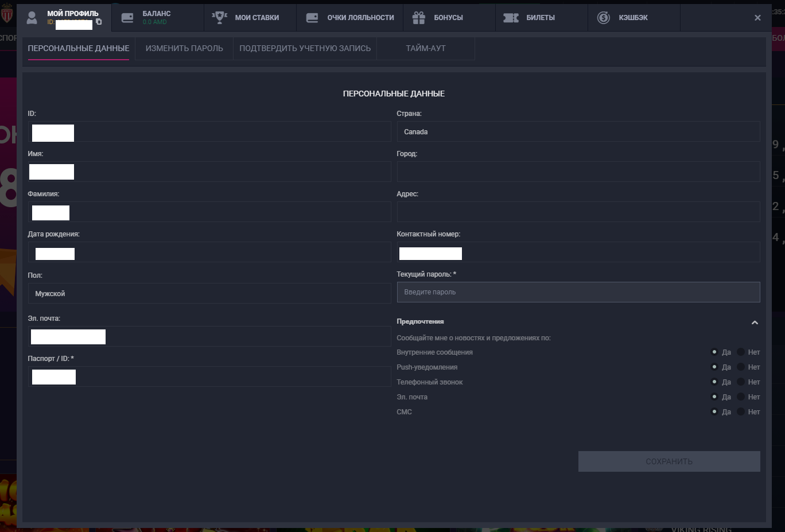
Task: Click the Текущий пароль input field
Action: pyautogui.click(x=578, y=292)
